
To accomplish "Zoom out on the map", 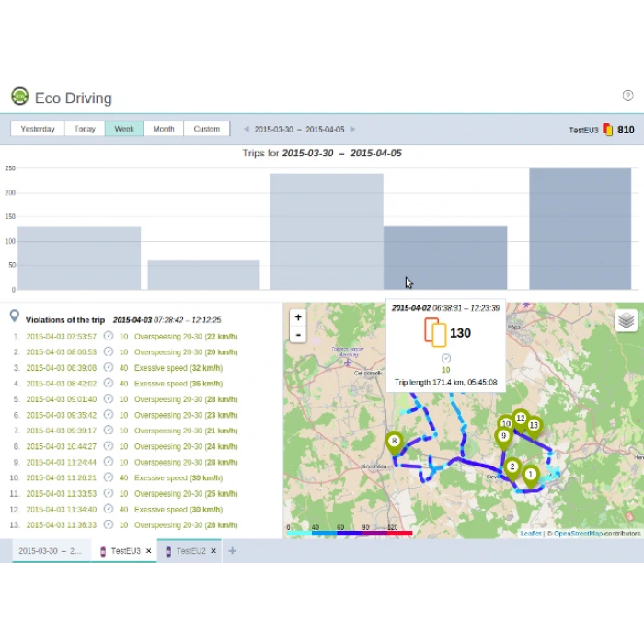I will pyautogui.click(x=297, y=335).
